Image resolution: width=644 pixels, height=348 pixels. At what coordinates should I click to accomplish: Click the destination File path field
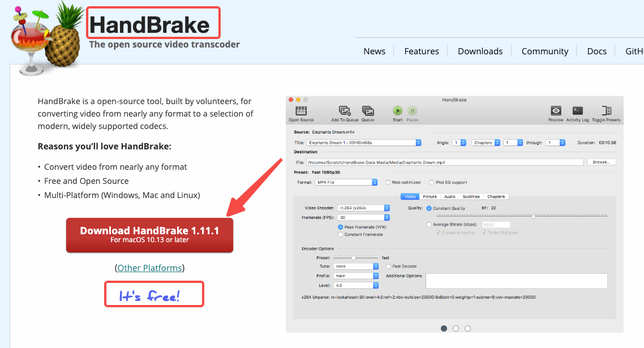445,162
